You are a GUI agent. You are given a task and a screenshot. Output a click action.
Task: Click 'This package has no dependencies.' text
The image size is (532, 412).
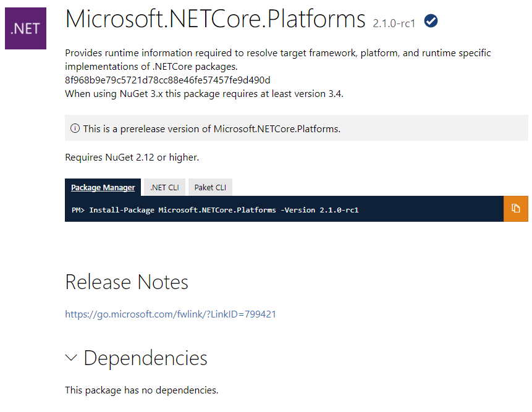click(141, 390)
